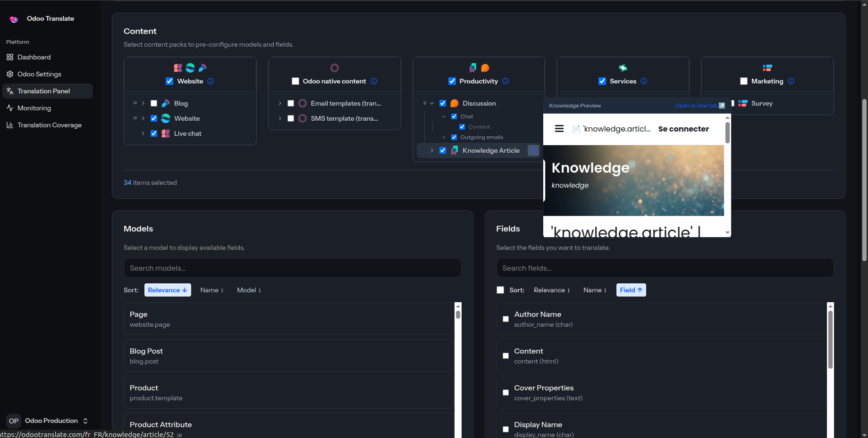Check the Blog checkbox
Viewport: 868px width, 438px height.
(154, 103)
